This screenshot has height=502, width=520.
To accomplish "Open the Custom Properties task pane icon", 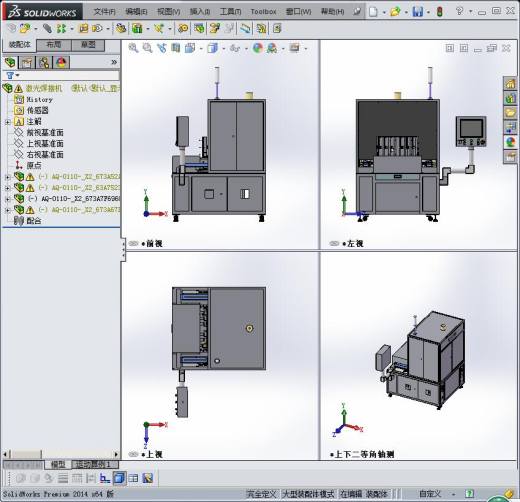I will tap(510, 157).
